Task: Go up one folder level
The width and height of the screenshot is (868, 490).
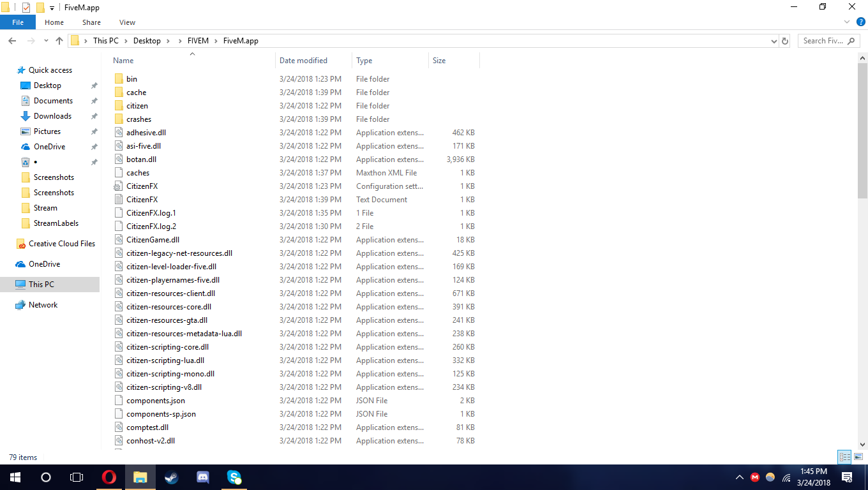Action: click(x=59, y=41)
